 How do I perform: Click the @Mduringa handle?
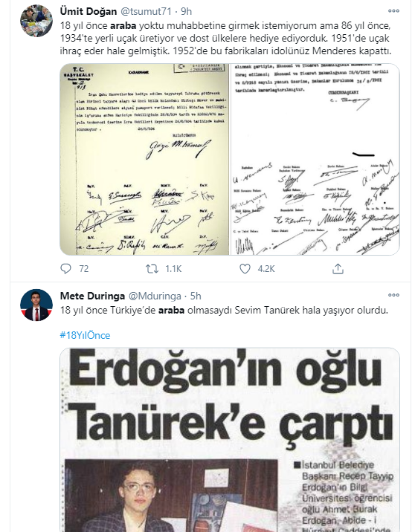(155, 296)
